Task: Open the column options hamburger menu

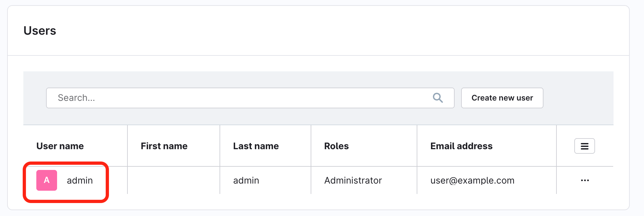Action: [x=584, y=146]
